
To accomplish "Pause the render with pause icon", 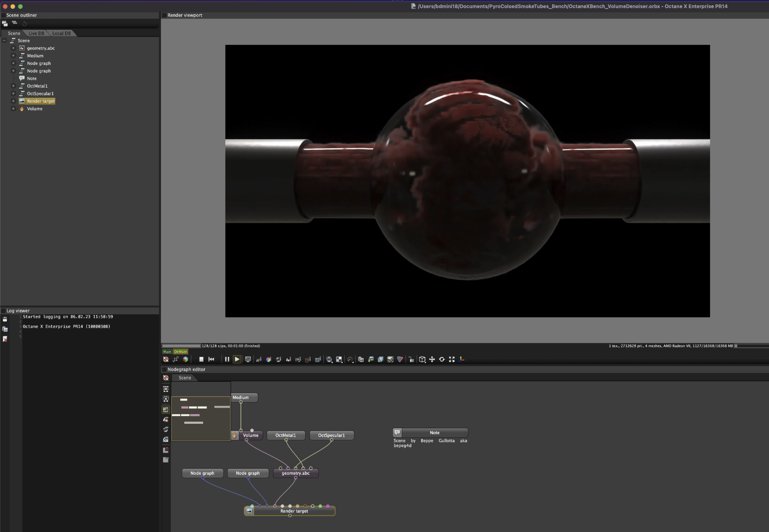I will pos(227,359).
